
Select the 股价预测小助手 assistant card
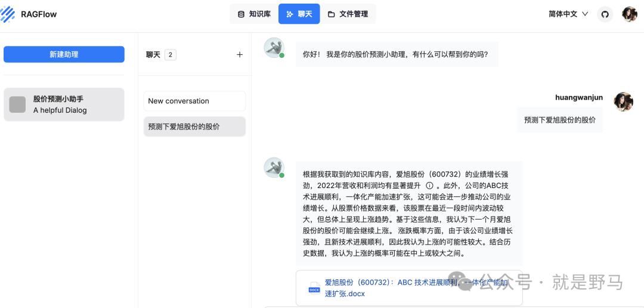64,104
